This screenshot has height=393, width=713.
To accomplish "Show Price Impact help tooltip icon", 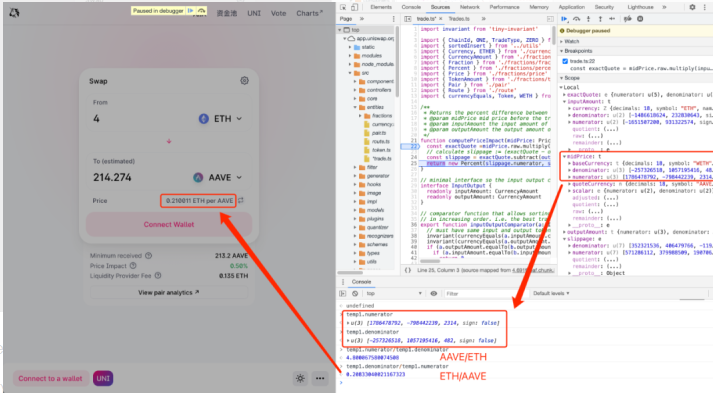I will [133, 266].
